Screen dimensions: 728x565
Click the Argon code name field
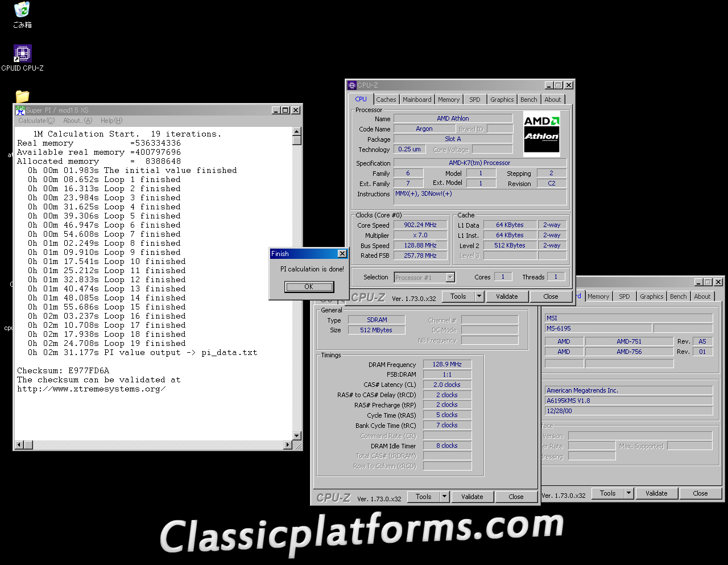424,129
